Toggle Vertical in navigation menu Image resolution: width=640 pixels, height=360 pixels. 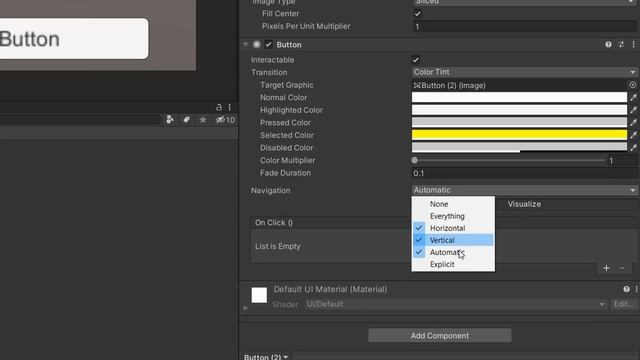453,240
